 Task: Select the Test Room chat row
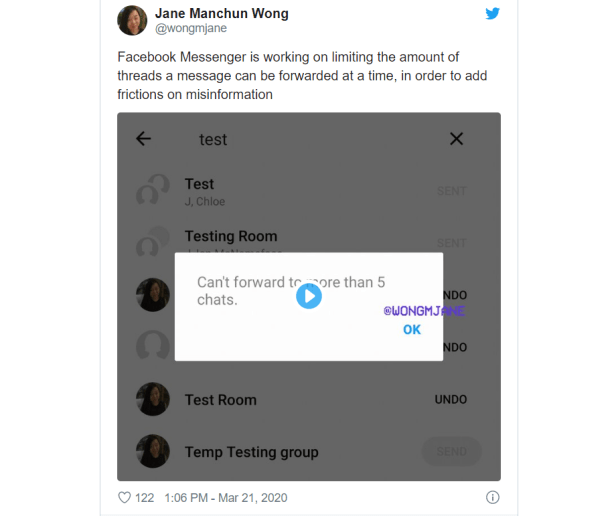309,399
